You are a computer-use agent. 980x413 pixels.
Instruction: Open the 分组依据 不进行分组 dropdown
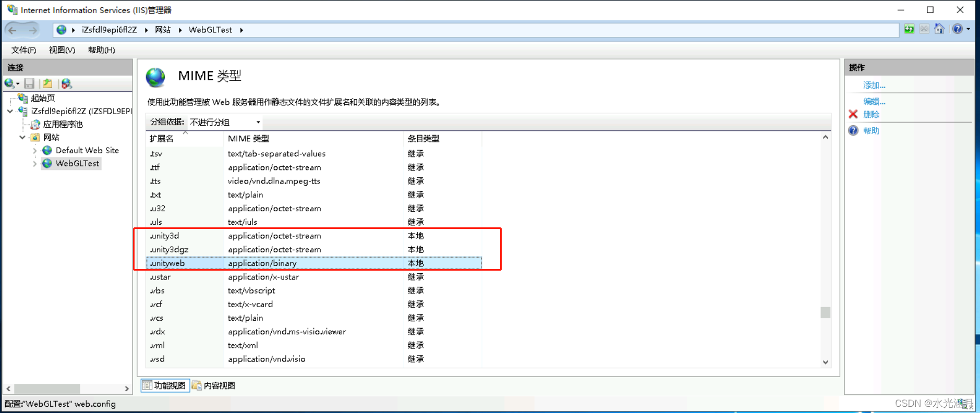(225, 122)
